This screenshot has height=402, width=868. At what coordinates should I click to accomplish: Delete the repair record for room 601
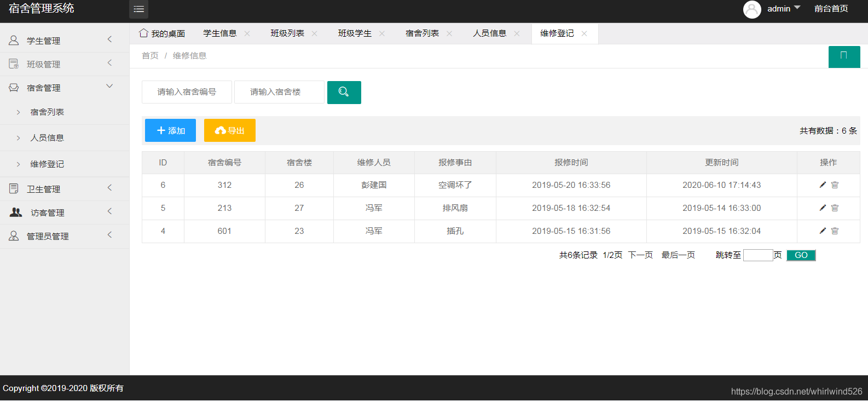pos(835,231)
